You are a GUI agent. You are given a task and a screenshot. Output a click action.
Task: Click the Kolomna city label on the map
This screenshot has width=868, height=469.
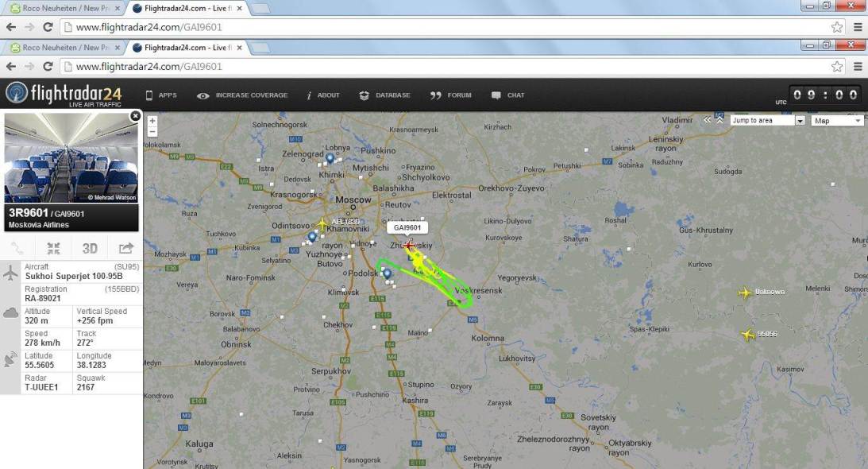488,338
